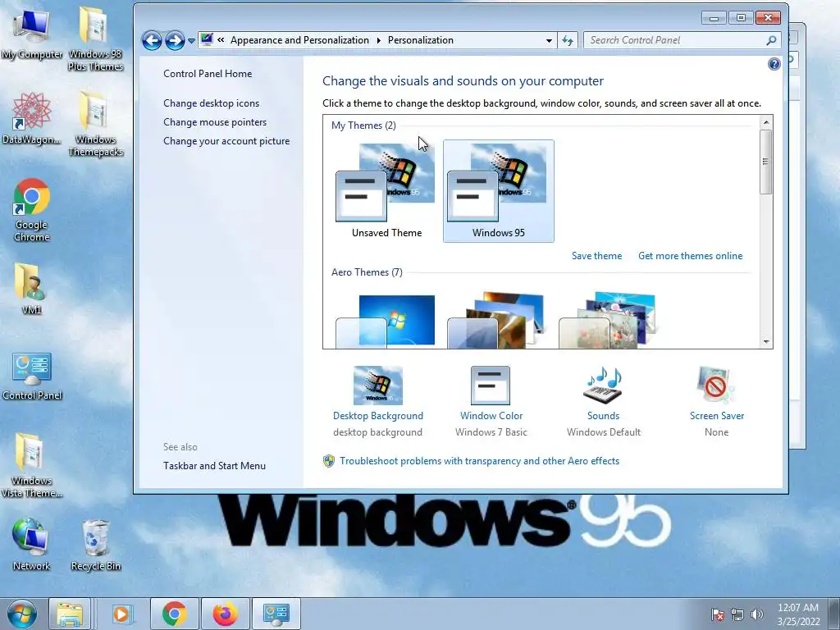
Task: Select the Windows 95 theme
Action: [498, 190]
